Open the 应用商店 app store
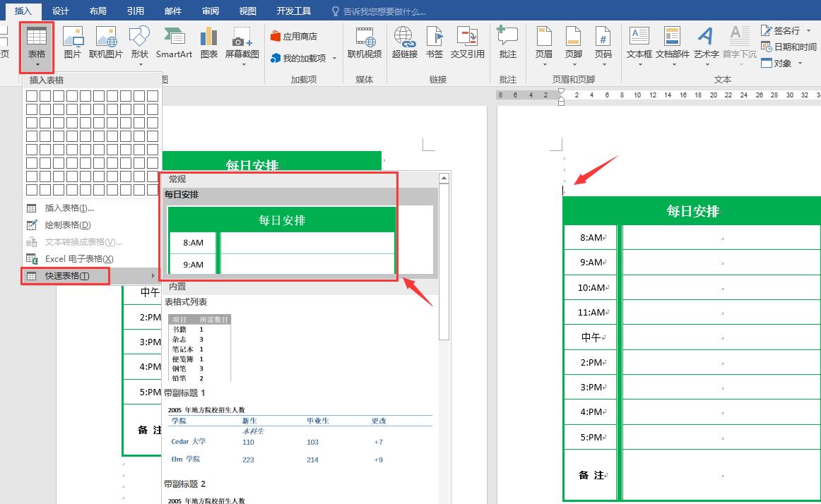The image size is (821, 504). 294,36
